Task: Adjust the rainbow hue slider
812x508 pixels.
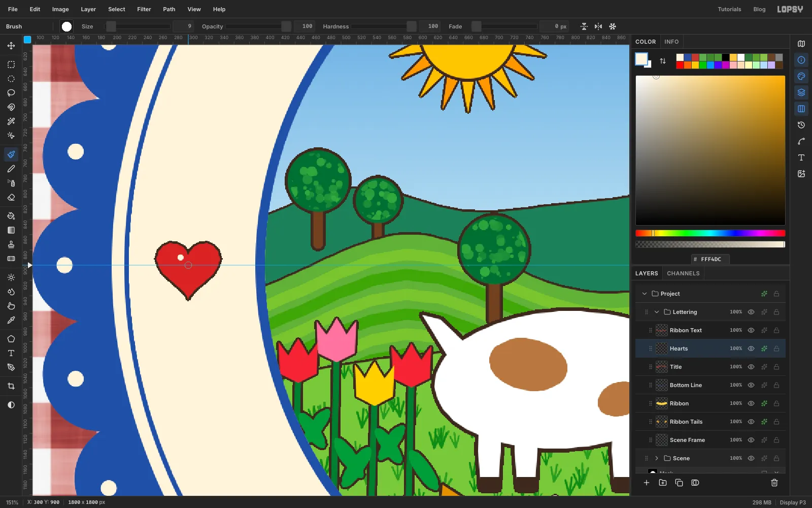Action: pos(710,233)
